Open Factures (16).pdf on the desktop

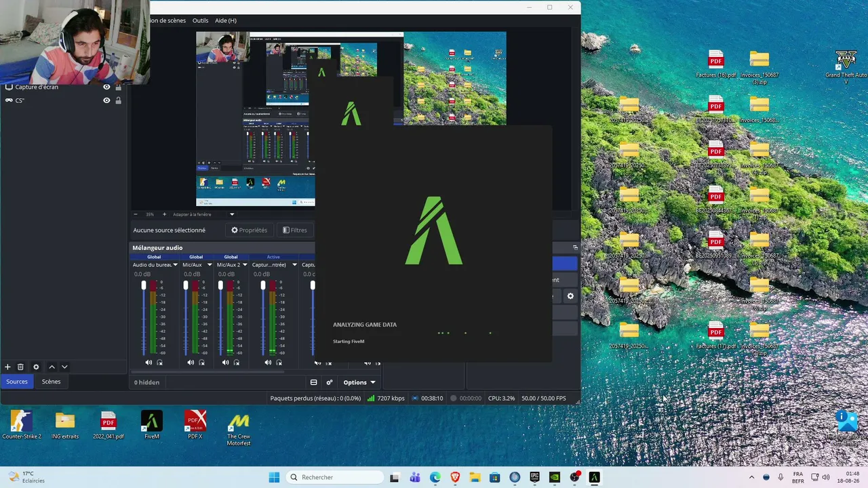tap(716, 64)
